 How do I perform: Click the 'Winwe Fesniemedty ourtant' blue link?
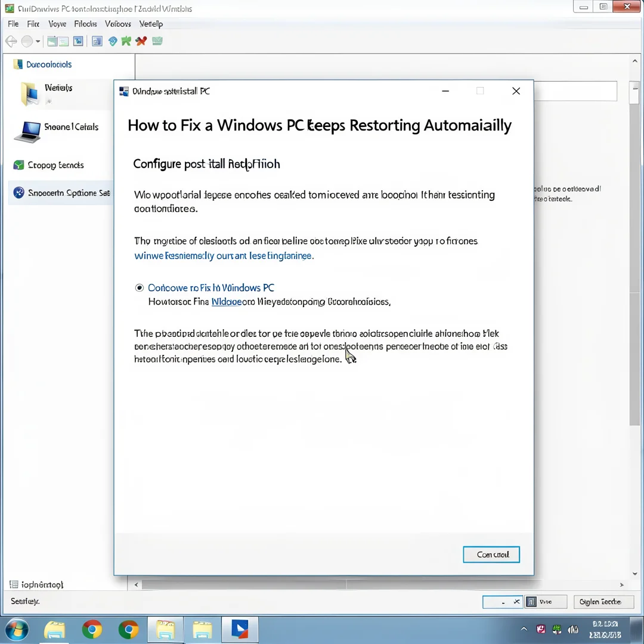[x=224, y=255]
